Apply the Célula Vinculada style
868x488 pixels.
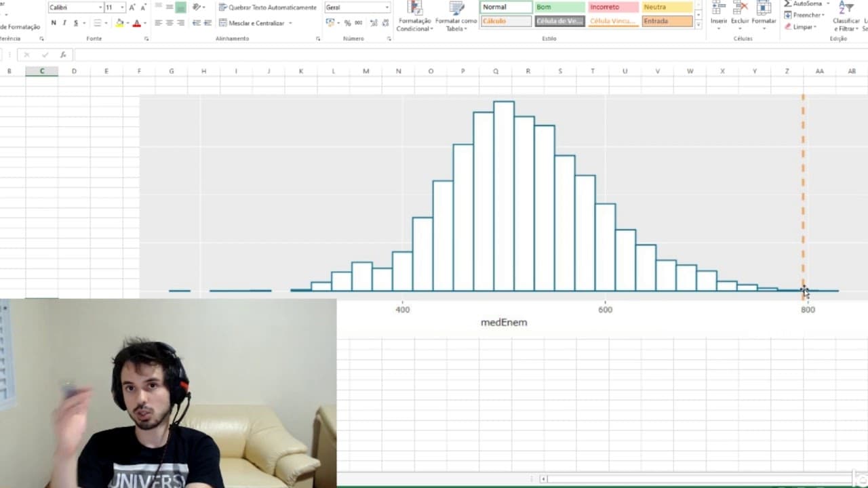612,21
